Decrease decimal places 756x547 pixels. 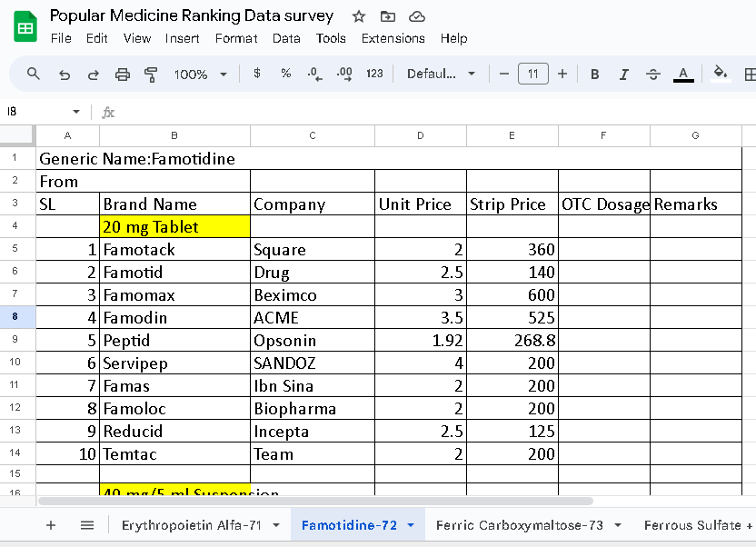(314, 74)
